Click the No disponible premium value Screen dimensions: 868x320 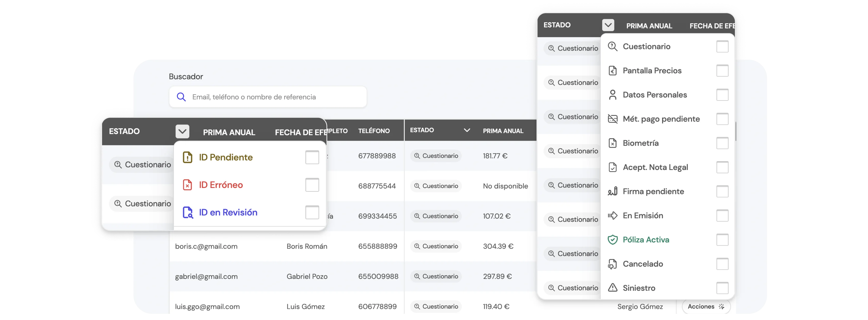(x=505, y=186)
